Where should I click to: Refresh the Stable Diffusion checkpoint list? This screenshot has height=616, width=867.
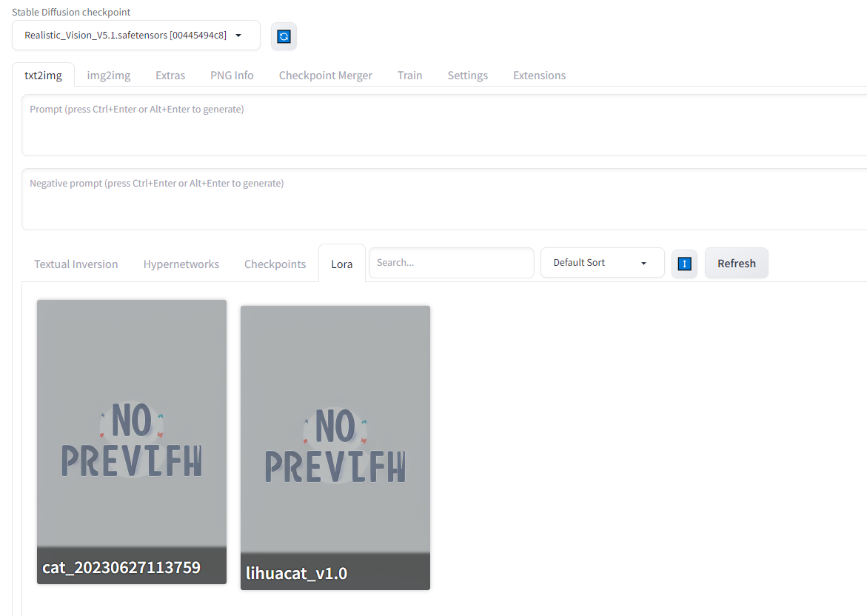tap(284, 36)
